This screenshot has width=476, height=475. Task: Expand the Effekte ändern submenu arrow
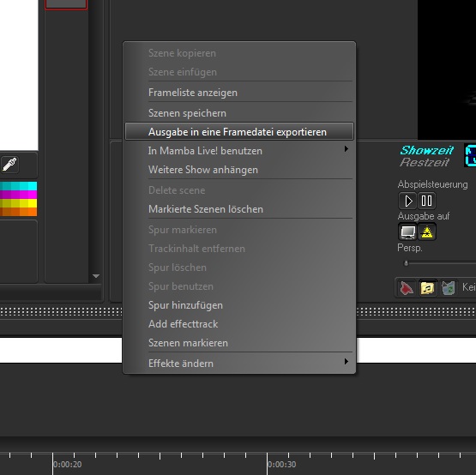click(x=346, y=361)
